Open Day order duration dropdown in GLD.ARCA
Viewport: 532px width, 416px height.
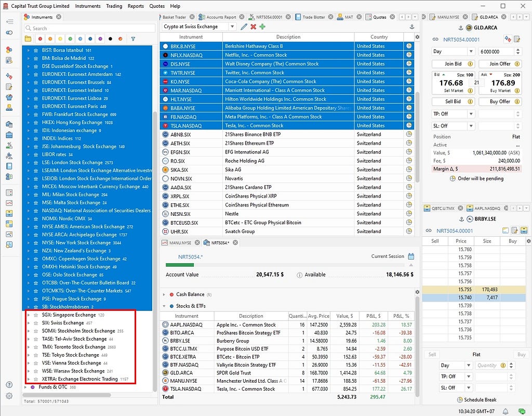(x=471, y=51)
